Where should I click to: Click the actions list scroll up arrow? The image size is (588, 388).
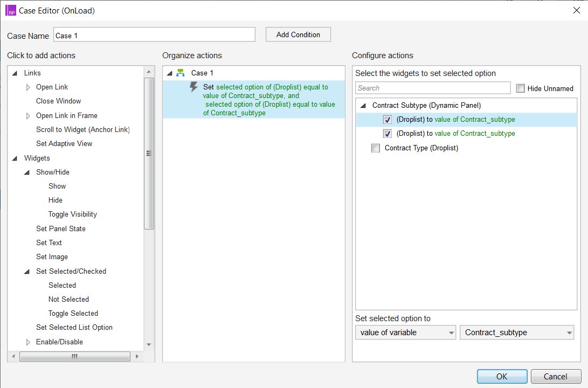click(149, 72)
